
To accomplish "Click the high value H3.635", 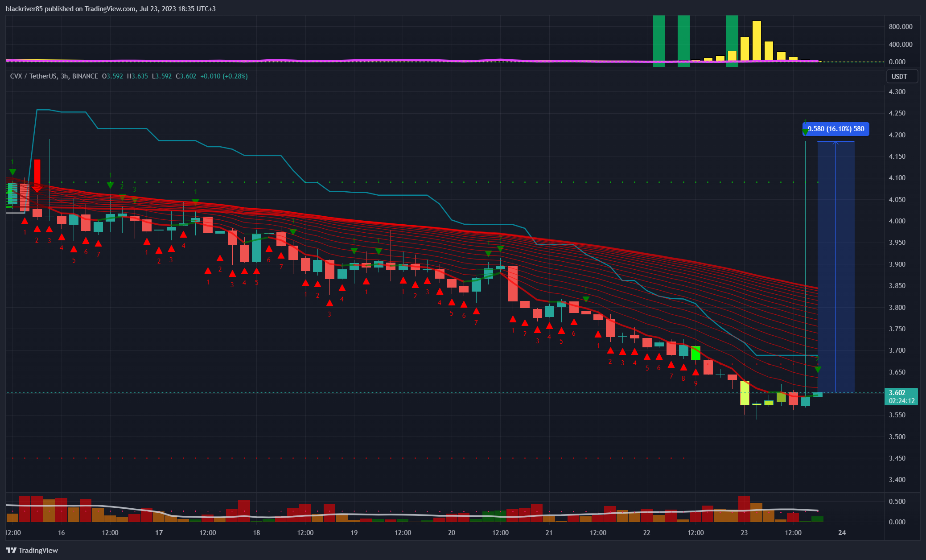I will click(137, 76).
